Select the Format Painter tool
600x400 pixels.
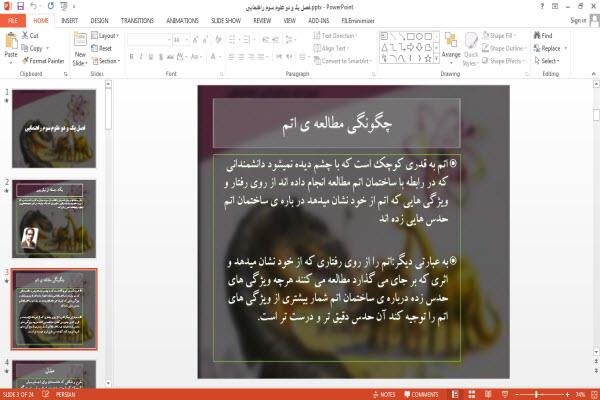pos(43,61)
